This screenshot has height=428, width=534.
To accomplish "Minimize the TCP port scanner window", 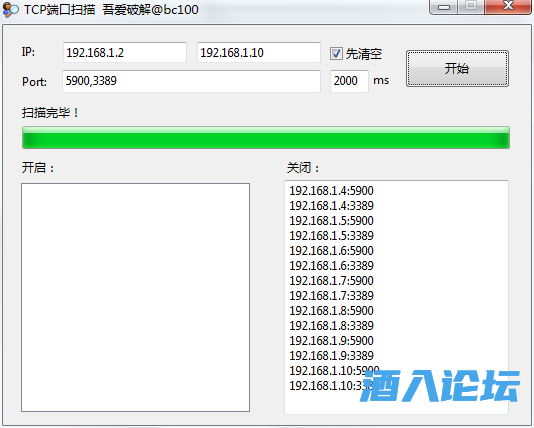I will point(443,7).
